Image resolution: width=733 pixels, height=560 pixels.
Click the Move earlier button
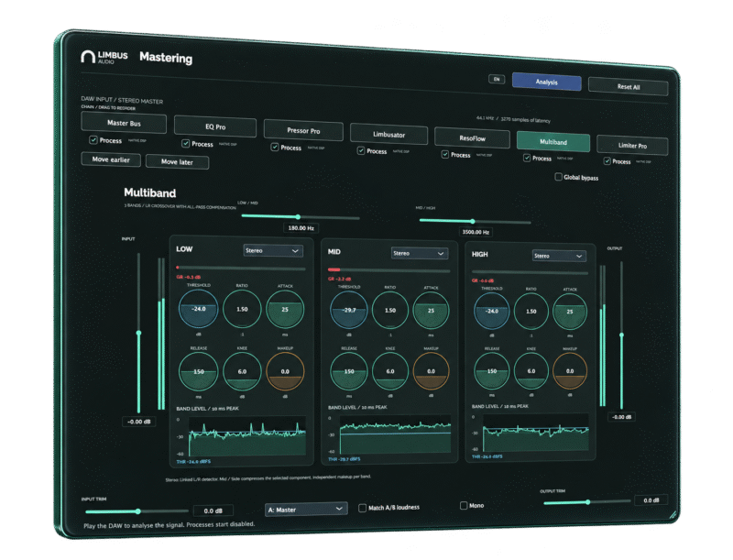click(111, 159)
